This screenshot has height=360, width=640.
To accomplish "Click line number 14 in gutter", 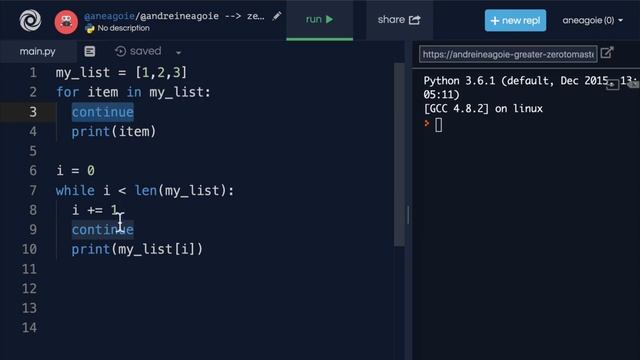I will click(29, 328).
